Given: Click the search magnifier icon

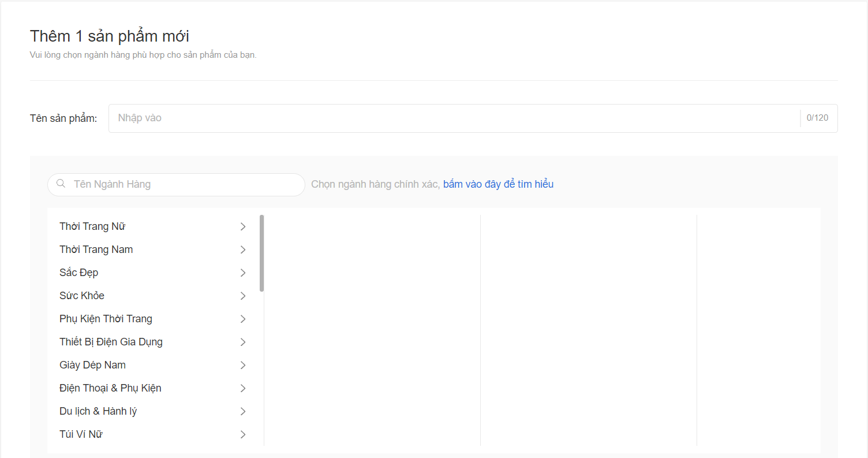Looking at the screenshot, I should click(61, 184).
